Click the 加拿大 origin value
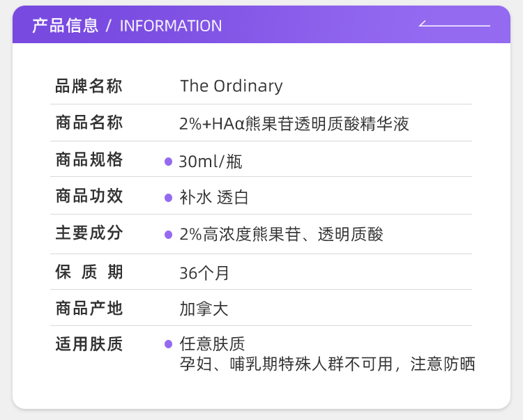523x420 pixels. click(x=204, y=309)
